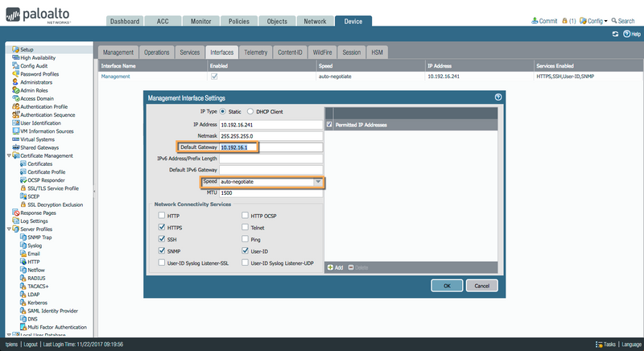The image size is (644, 351).
Task: Enable the HTTP service checkbox
Action: tap(162, 215)
